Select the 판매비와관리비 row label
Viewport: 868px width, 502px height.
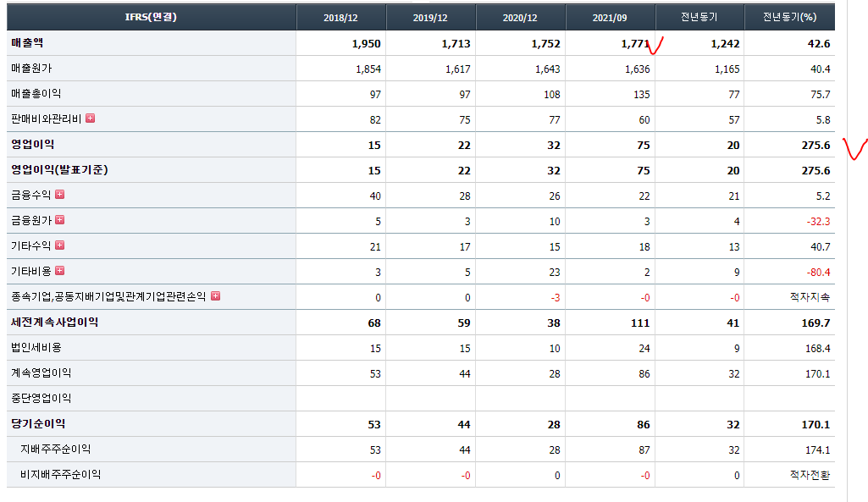click(x=47, y=119)
